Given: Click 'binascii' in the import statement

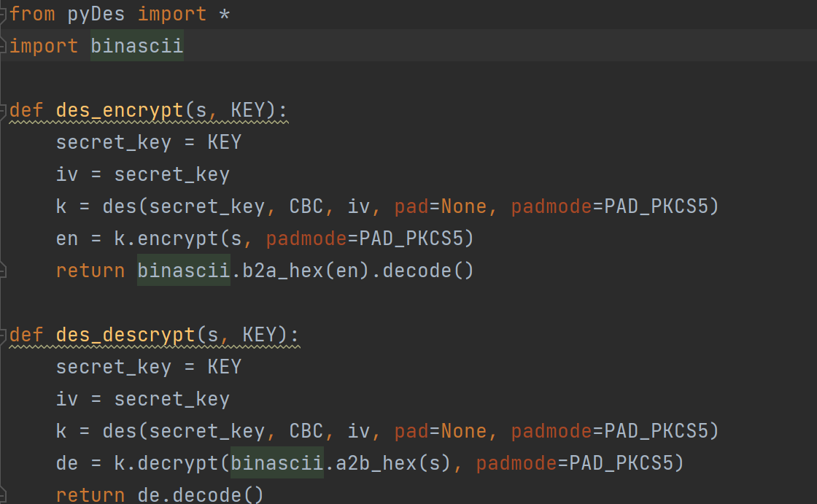Looking at the screenshot, I should pyautogui.click(x=137, y=46).
